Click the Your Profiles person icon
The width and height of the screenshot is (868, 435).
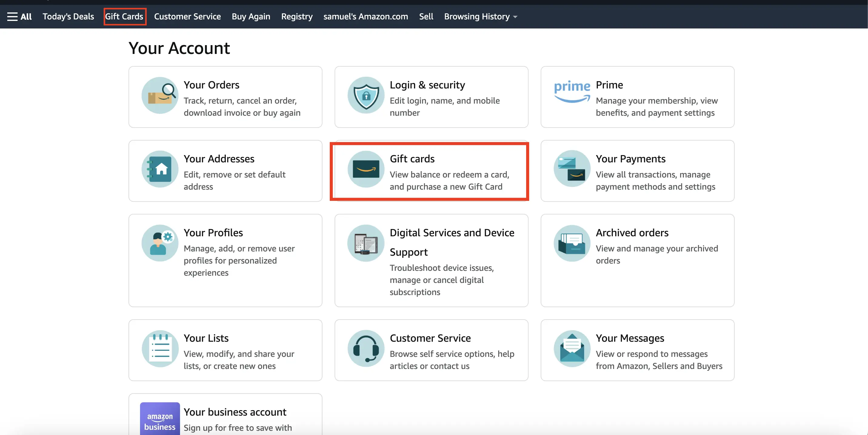(x=160, y=243)
